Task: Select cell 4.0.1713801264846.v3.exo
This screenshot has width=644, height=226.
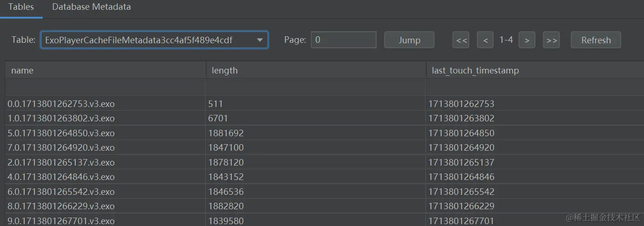Action: (105, 177)
